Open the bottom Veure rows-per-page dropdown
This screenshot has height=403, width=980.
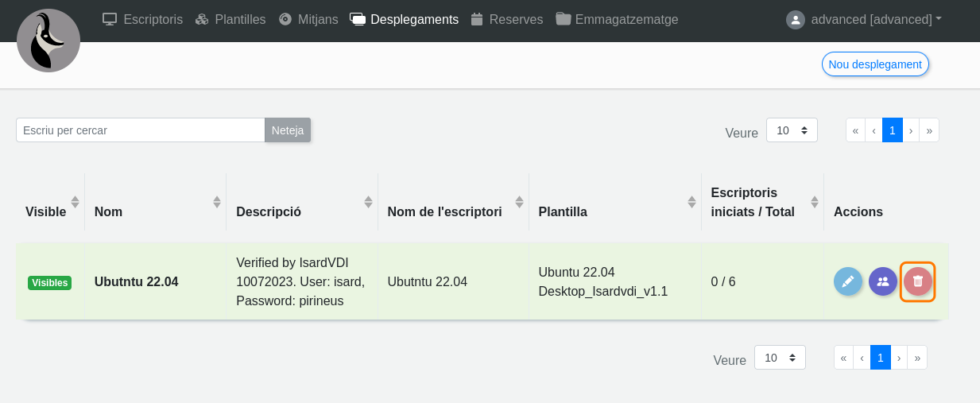[x=780, y=358]
